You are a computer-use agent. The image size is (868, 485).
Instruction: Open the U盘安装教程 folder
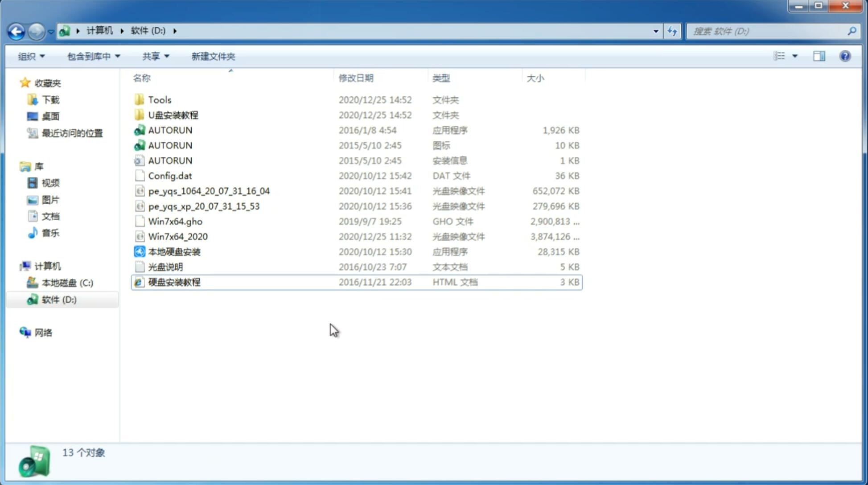(x=173, y=115)
